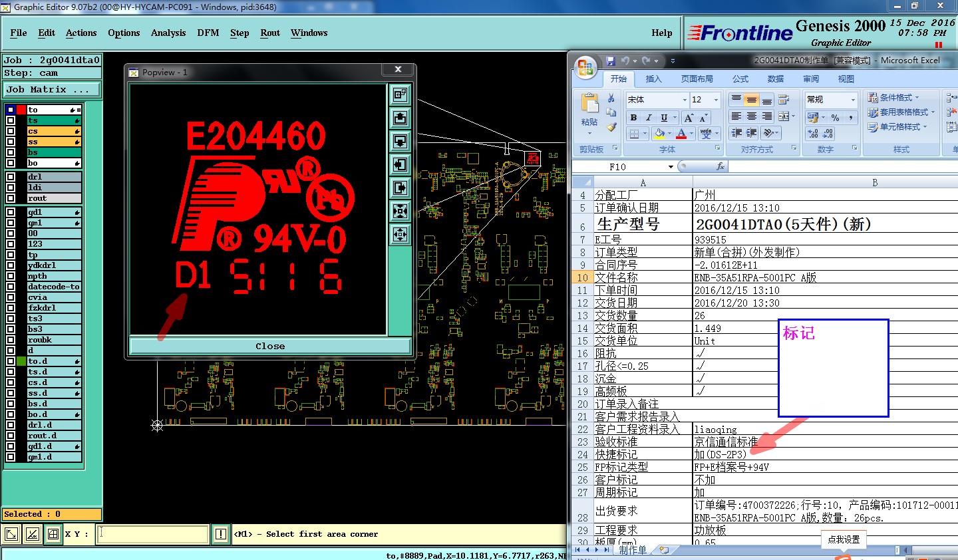This screenshot has width=958, height=560.
Task: Click the X Y coordinate input field
Action: pos(152,534)
